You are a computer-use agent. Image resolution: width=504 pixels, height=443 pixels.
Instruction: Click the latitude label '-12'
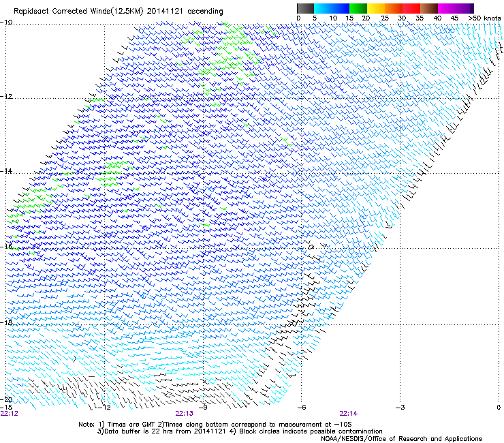coord(6,97)
